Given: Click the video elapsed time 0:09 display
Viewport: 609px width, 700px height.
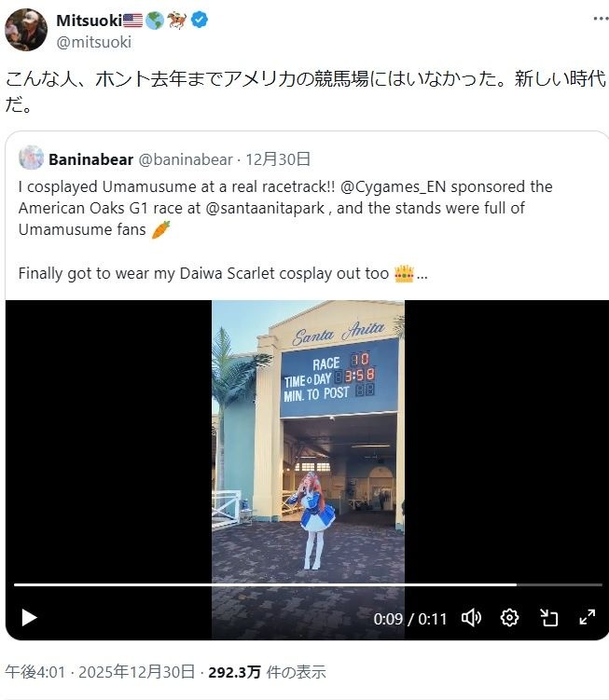Looking at the screenshot, I should (x=388, y=619).
